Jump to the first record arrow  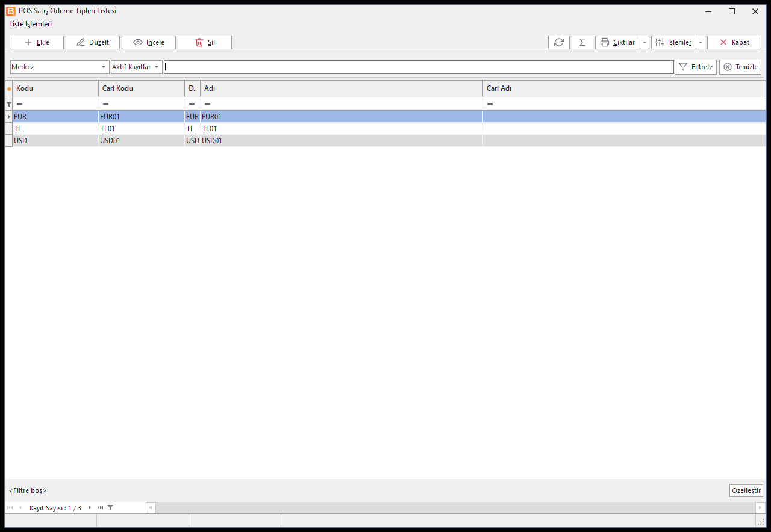coord(10,507)
